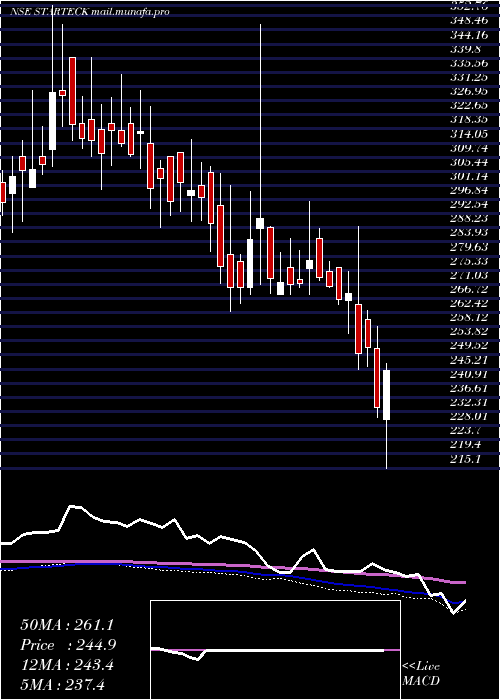Select the 266.72 price level

click(468, 290)
